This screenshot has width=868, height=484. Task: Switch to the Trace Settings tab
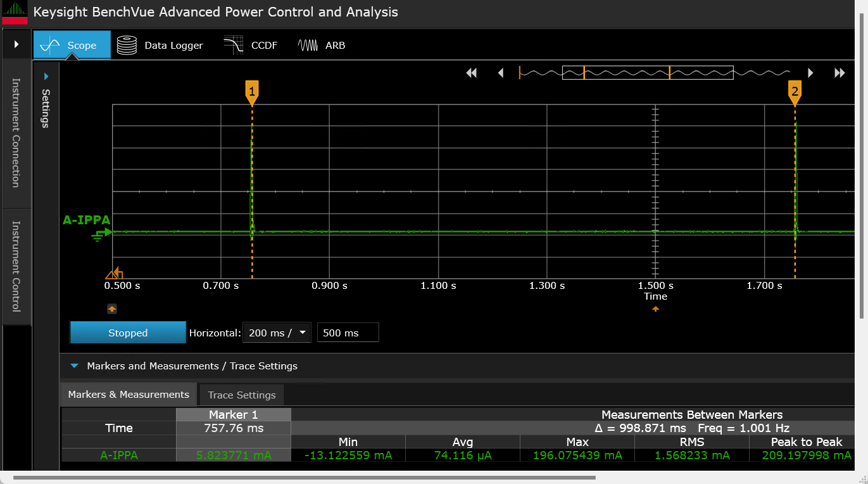[241, 395]
